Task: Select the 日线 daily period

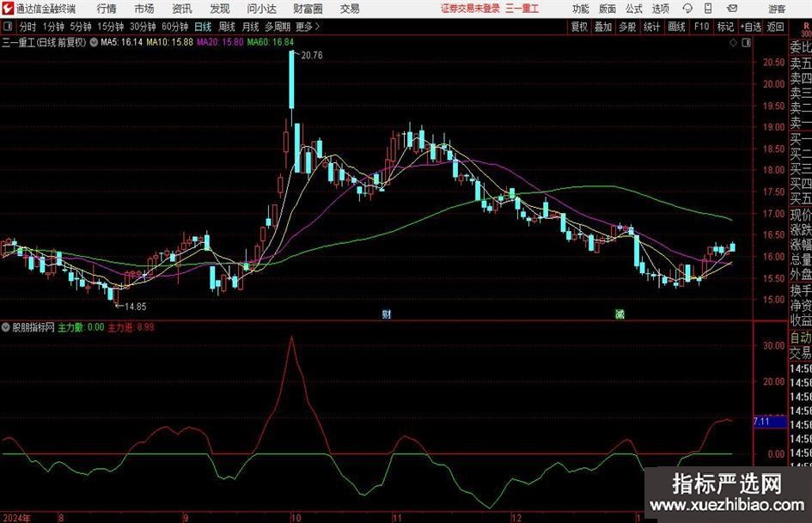Action: [x=203, y=27]
